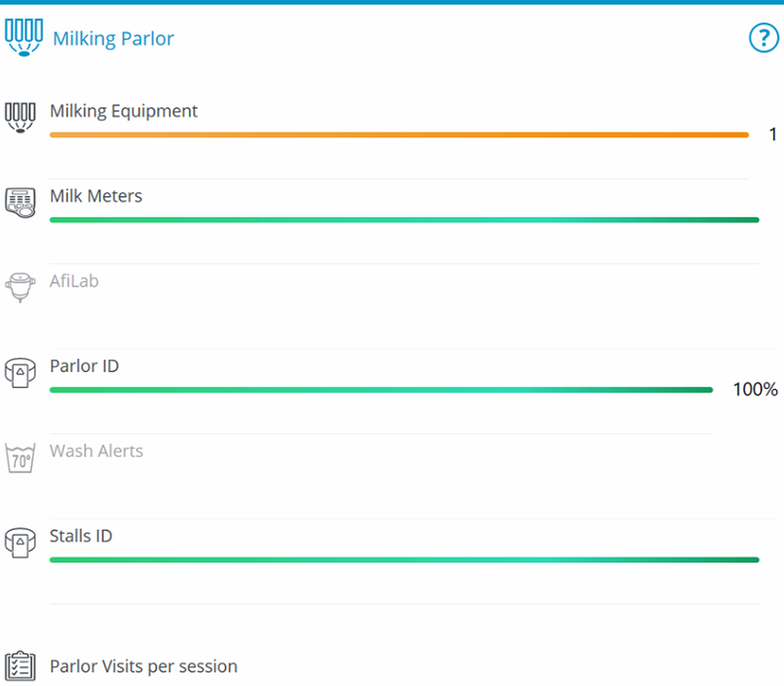784x686 pixels.
Task: Open the Milking Equipment item
Action: click(124, 111)
